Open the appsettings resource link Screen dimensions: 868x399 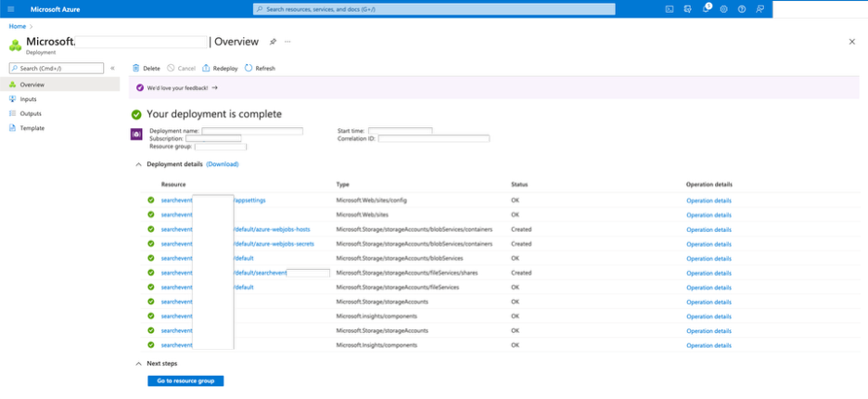250,200
